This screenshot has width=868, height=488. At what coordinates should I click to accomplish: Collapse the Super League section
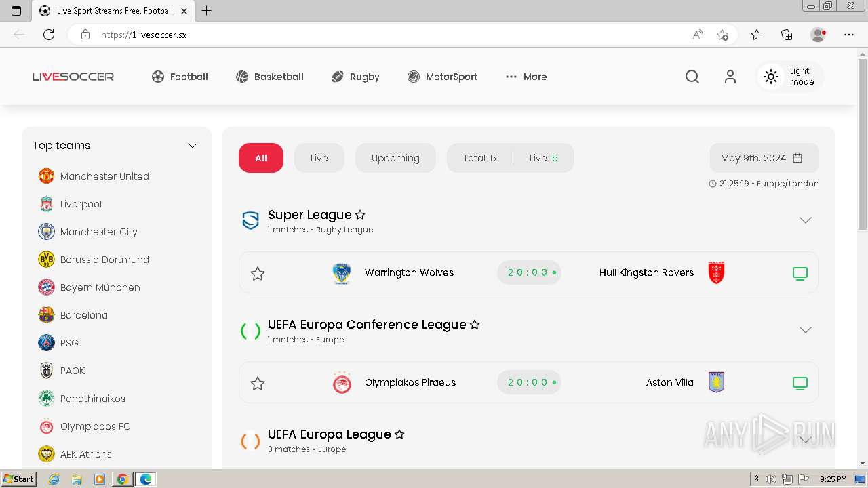click(806, 220)
